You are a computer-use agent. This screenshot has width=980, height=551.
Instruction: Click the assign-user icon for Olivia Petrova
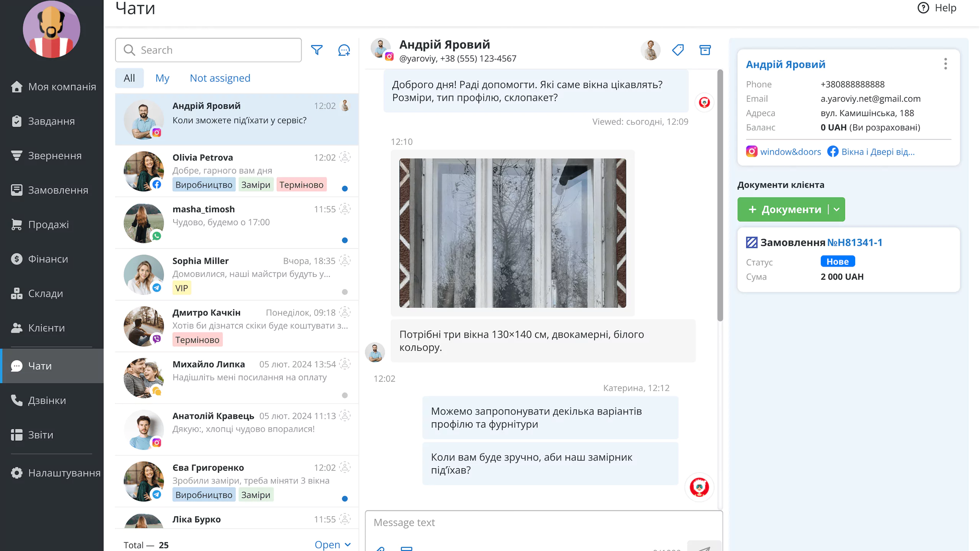click(345, 157)
